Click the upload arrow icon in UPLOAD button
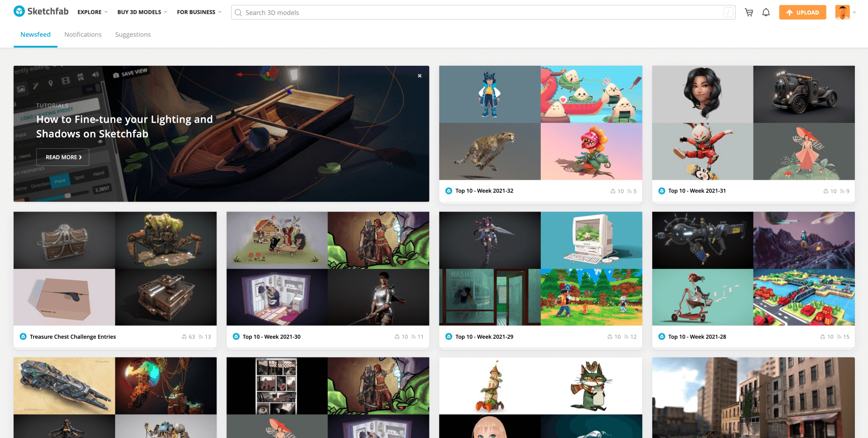This screenshot has height=438, width=868. tap(790, 12)
